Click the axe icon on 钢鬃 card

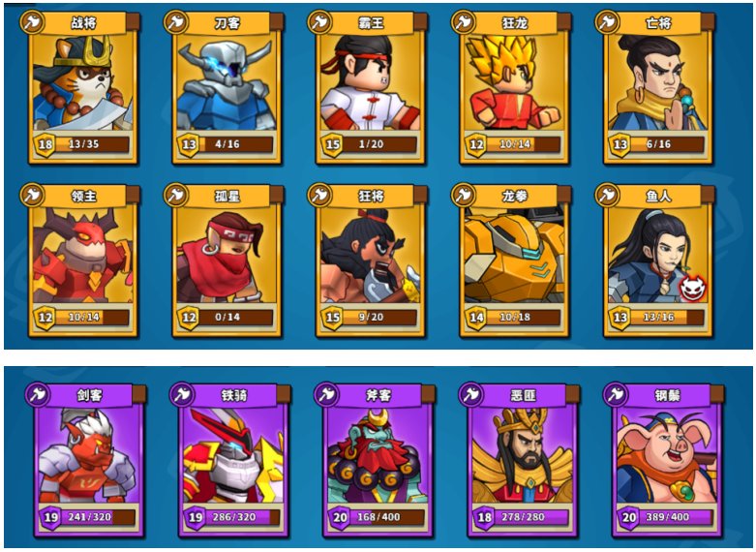616,394
